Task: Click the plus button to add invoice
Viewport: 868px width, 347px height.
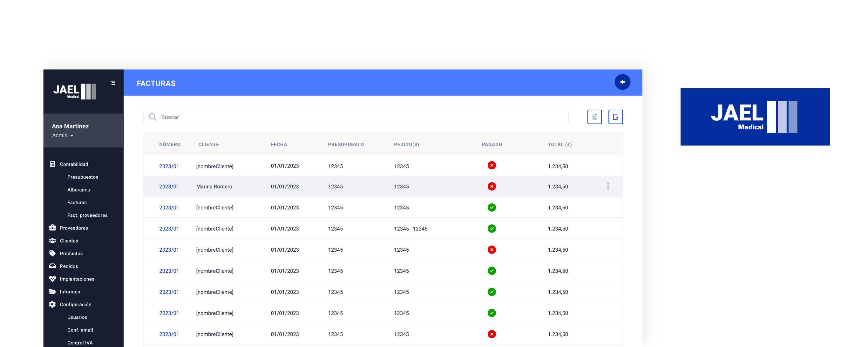Action: (622, 82)
